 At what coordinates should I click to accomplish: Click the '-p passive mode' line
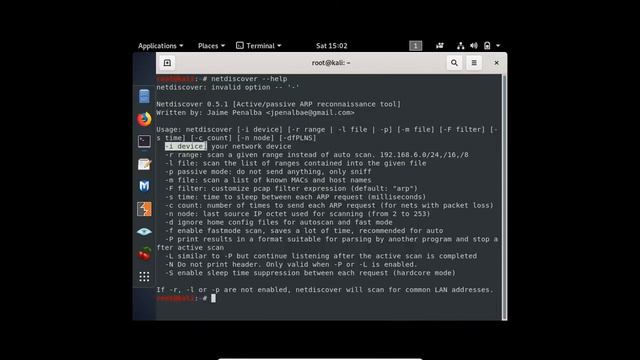(268, 171)
